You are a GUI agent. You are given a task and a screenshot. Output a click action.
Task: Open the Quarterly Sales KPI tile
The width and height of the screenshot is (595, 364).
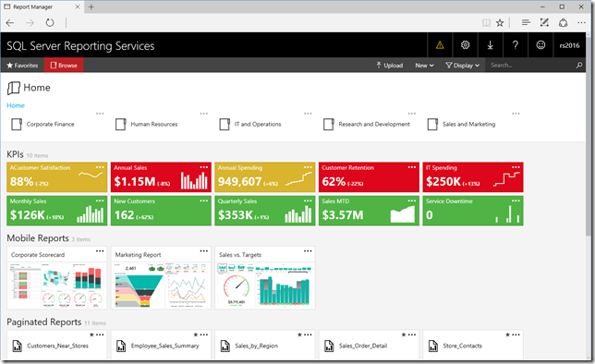pos(265,211)
